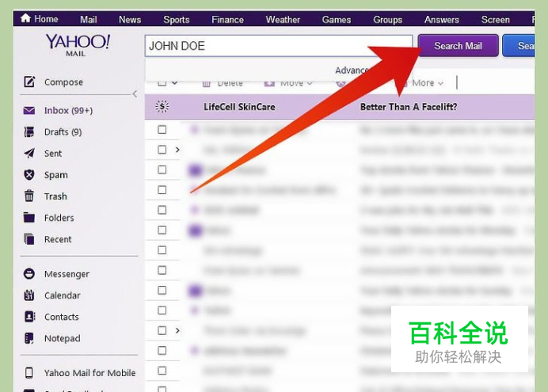Click the Trash bin icon
Viewport: 548px width, 392px height.
[x=29, y=196]
